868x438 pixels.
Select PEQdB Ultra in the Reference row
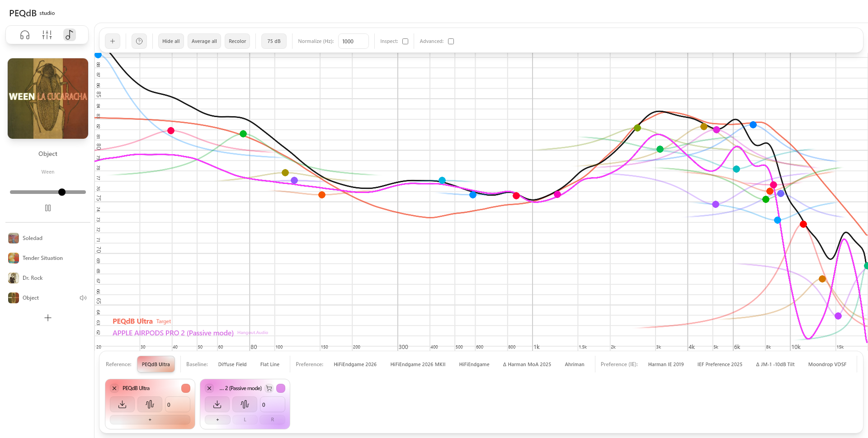click(x=156, y=364)
